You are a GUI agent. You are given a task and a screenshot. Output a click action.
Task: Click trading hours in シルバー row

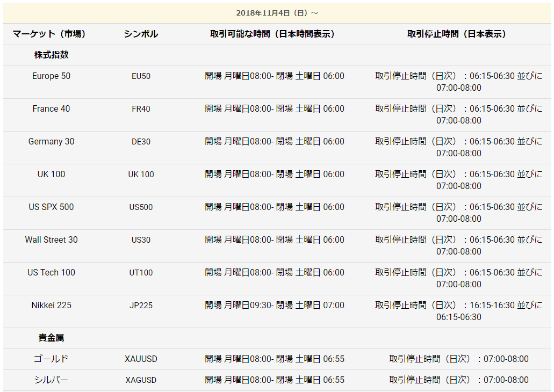point(275,380)
